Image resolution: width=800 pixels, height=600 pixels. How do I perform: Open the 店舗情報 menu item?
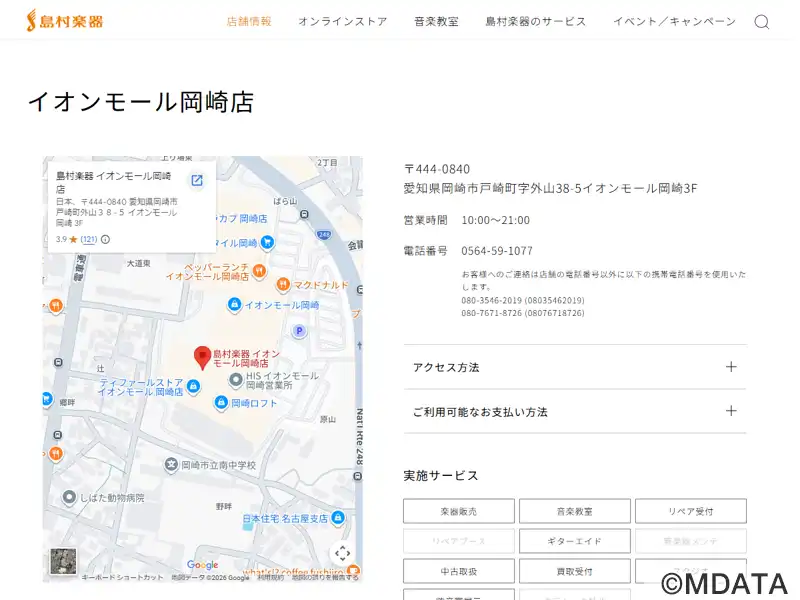click(x=249, y=21)
